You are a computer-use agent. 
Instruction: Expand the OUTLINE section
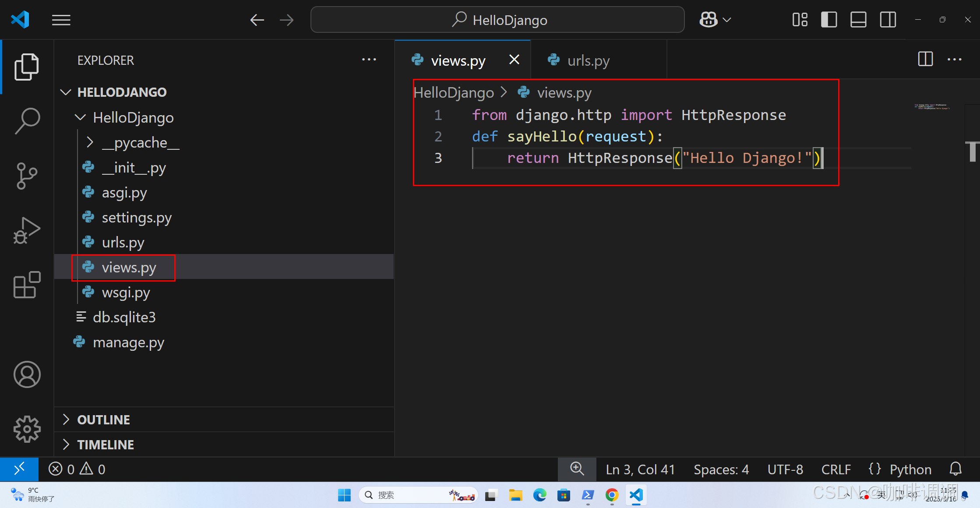(103, 420)
